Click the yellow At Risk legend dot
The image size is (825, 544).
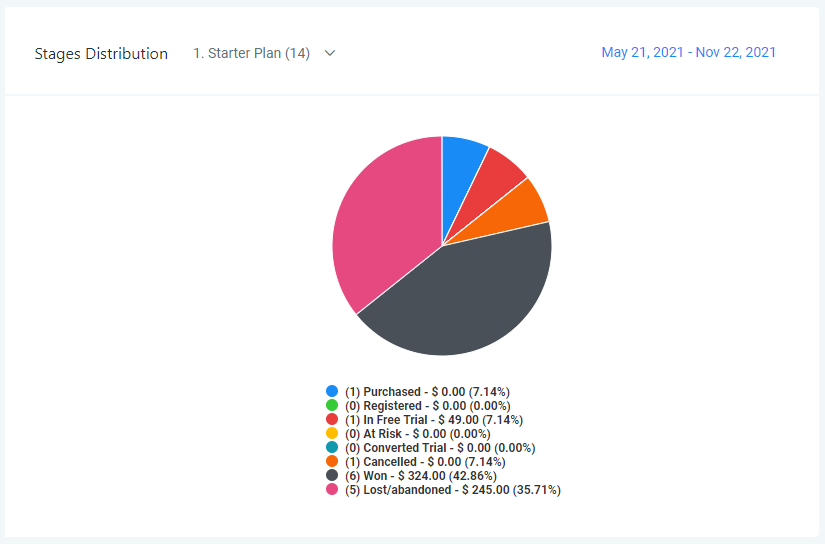coord(332,434)
